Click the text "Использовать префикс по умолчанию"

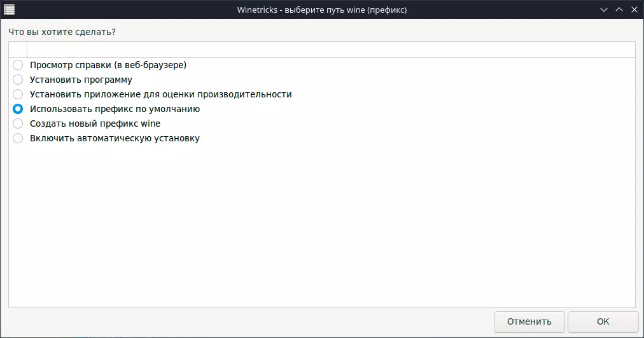coord(115,109)
